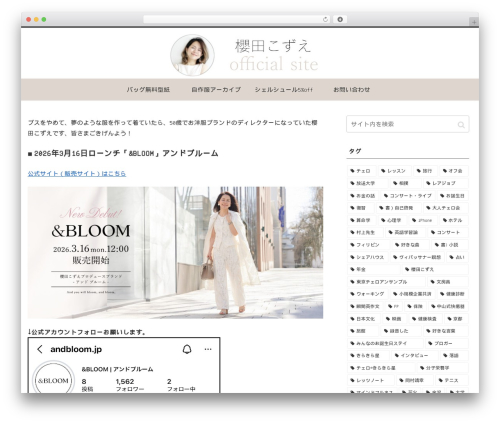500x423 pixels.
Task: Select the 好きな言葉 tag
Action: tap(446, 331)
